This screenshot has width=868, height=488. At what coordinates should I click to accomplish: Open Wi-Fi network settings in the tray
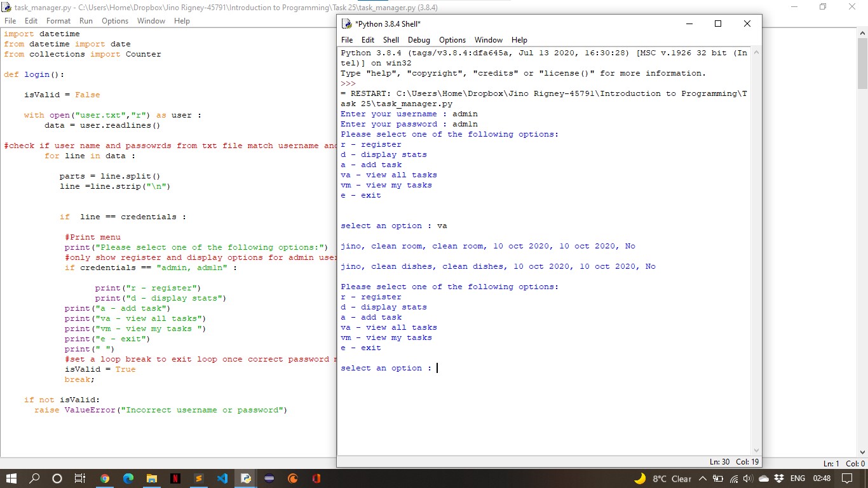click(734, 478)
